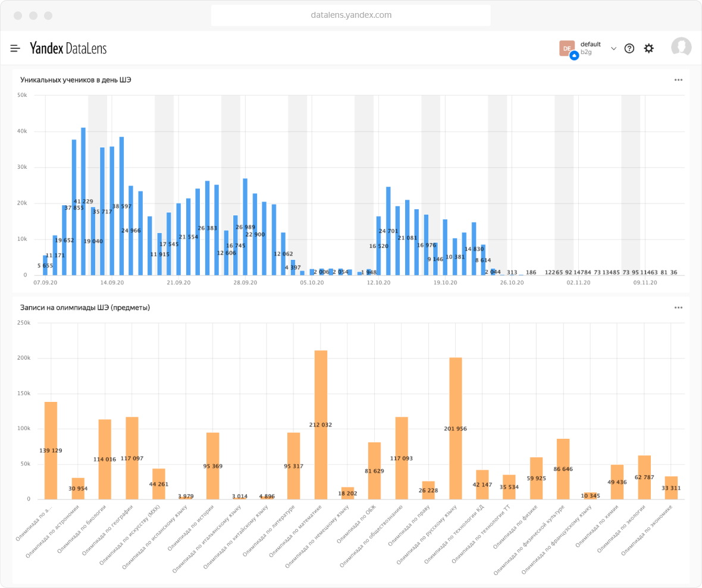Screen dimensions: 702x588
Task: Click the orange bar for Олимпиада по математике
Action: [321, 425]
